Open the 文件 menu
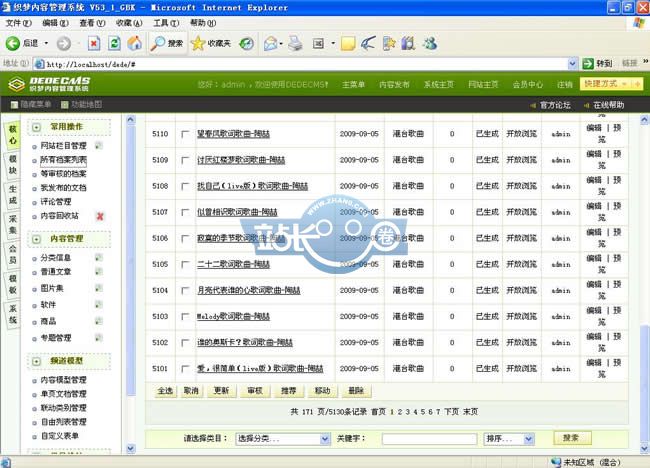 pyautogui.click(x=19, y=23)
